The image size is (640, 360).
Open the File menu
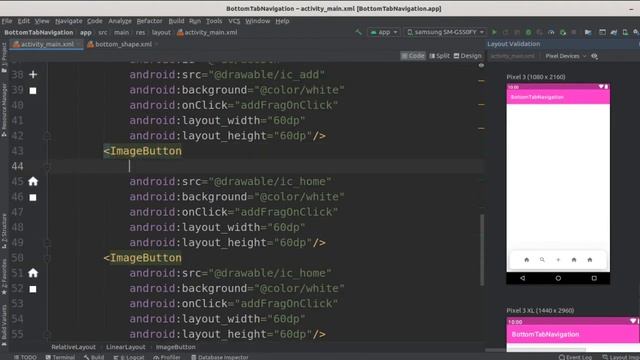coord(7,21)
